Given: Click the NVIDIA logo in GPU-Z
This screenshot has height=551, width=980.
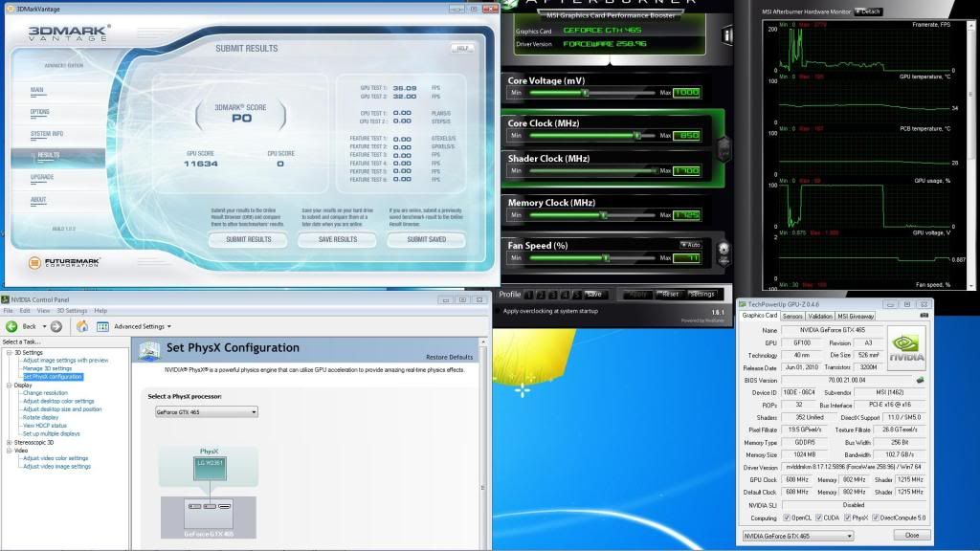Looking at the screenshot, I should [906, 348].
